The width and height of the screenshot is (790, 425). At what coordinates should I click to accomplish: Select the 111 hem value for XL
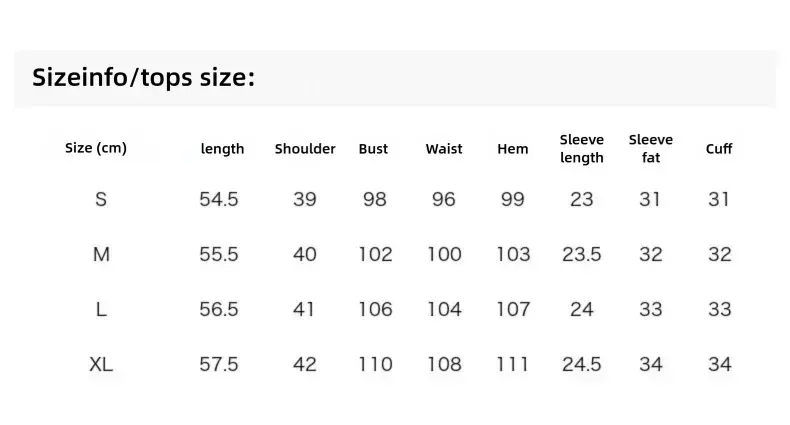[x=513, y=364]
